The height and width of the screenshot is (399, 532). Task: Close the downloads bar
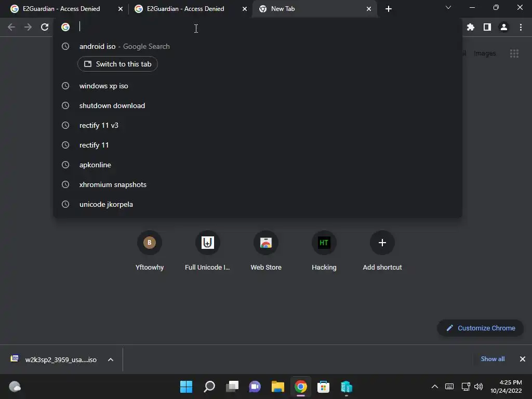[523, 359]
